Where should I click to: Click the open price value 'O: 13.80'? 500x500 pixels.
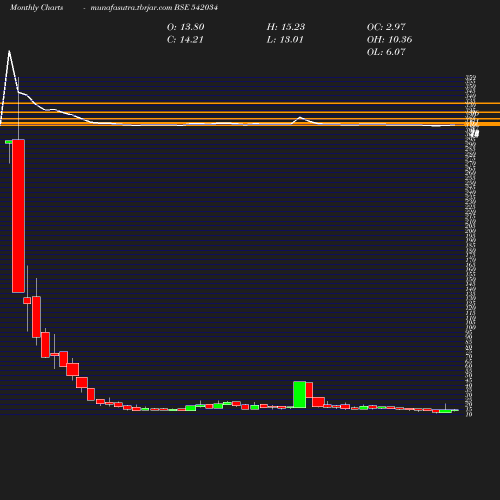tap(186, 27)
